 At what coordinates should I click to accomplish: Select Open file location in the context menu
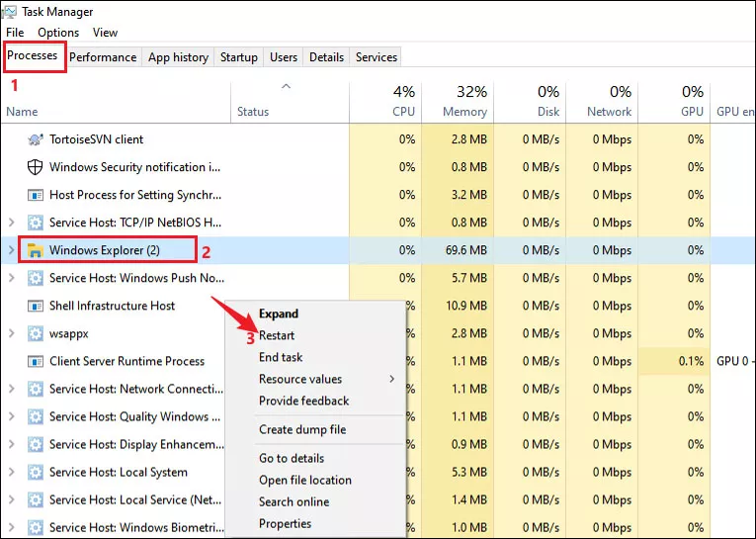pos(305,480)
